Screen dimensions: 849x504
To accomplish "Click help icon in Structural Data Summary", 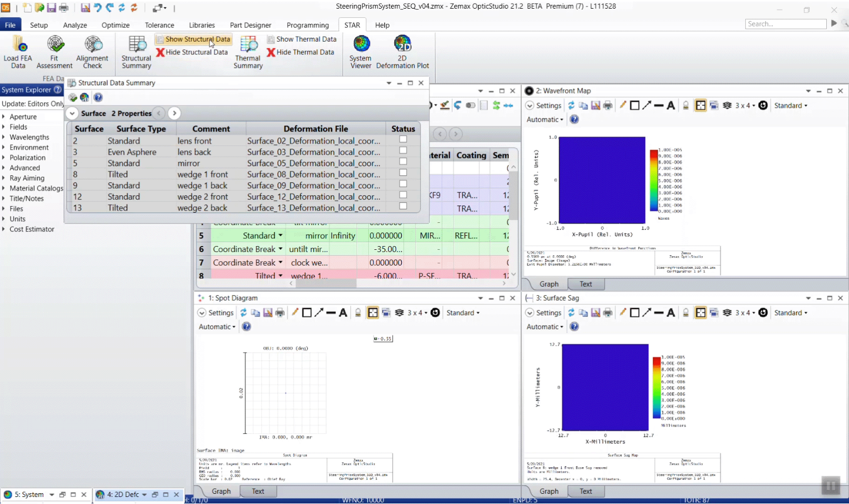I will [98, 97].
